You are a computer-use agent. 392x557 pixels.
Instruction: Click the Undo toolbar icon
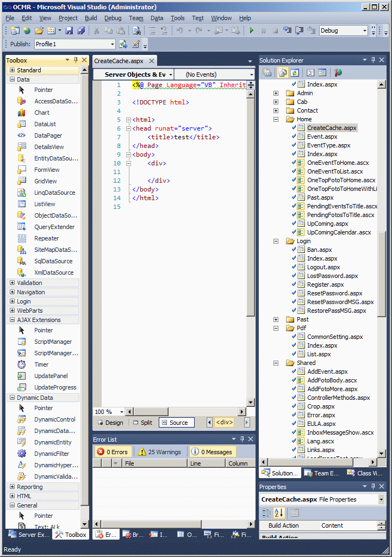(180, 30)
